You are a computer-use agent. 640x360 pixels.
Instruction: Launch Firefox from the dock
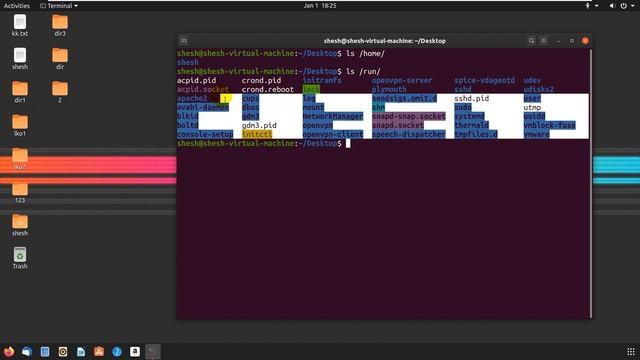(x=9, y=351)
